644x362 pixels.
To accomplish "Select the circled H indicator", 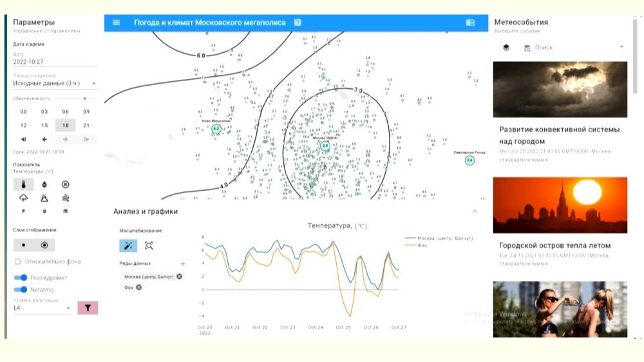I will [x=65, y=184].
